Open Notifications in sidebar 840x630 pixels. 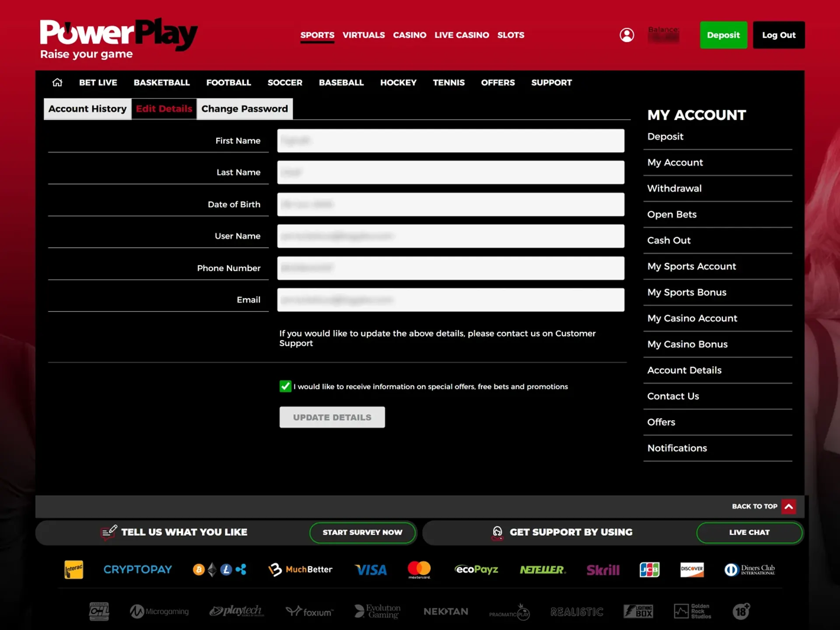click(x=677, y=448)
